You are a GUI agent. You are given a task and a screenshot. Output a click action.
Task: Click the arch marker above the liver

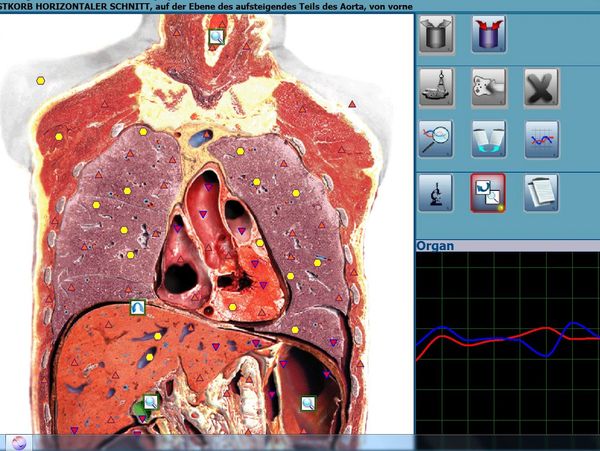tap(137, 309)
